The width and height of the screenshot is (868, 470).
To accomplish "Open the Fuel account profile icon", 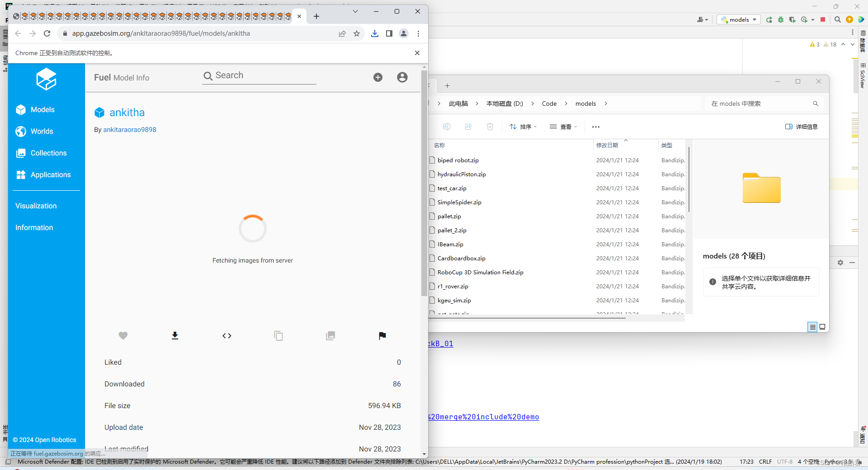I will point(402,77).
